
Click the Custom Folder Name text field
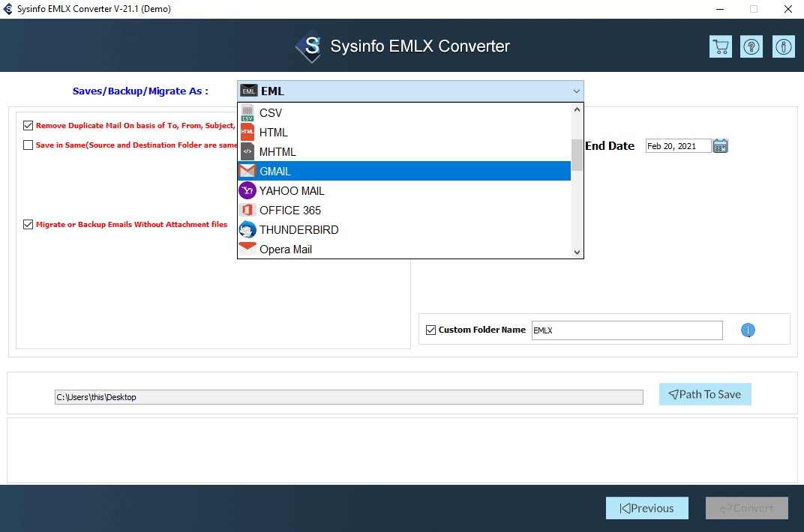coord(627,330)
